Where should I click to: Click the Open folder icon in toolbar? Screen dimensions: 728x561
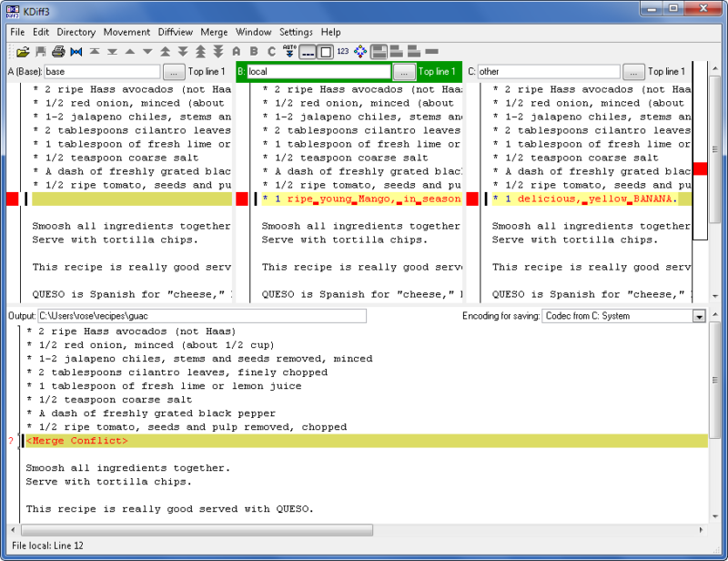(x=23, y=52)
